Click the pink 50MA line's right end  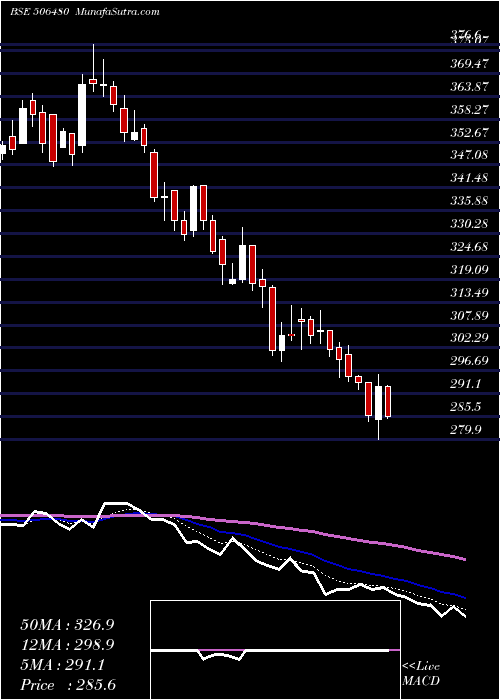[x=464, y=559]
